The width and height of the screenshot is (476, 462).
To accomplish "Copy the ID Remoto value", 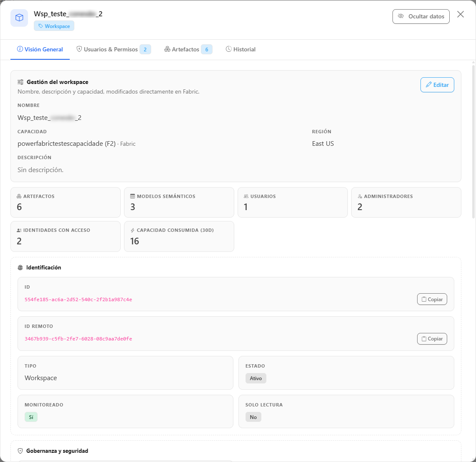I will (432, 339).
